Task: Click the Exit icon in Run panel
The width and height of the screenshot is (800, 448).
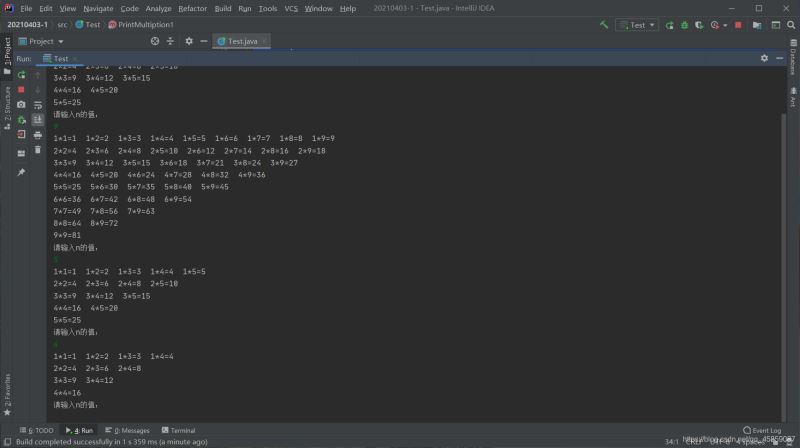Action: click(x=21, y=135)
